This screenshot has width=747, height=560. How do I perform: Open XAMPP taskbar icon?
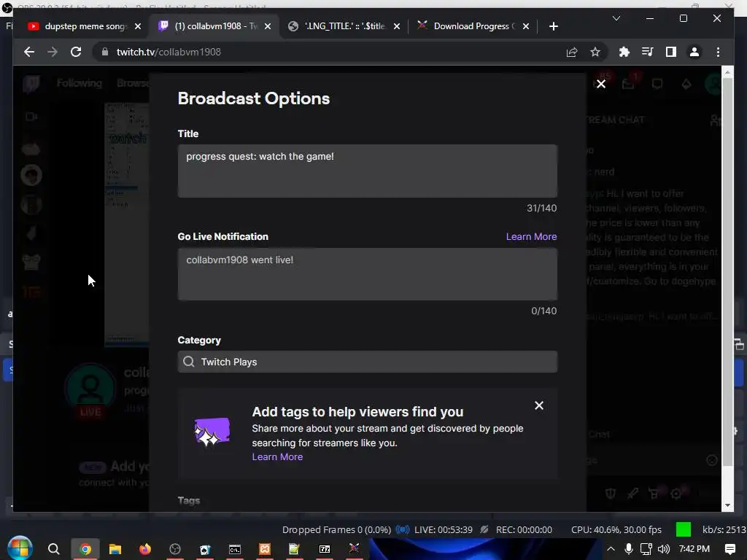[264, 549]
